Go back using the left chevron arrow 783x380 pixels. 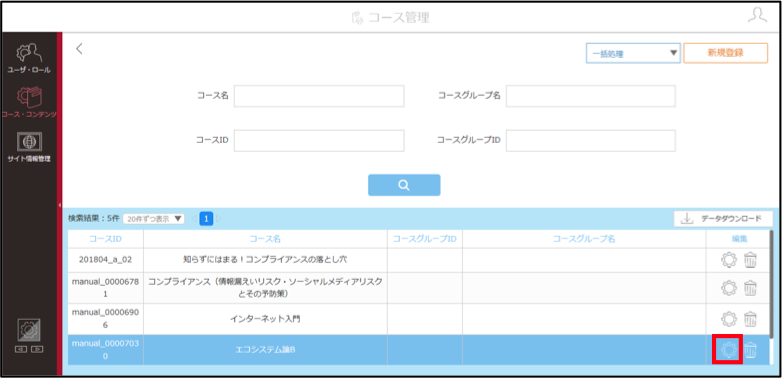(79, 48)
